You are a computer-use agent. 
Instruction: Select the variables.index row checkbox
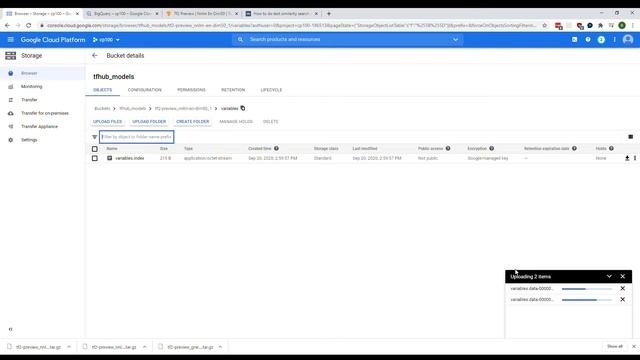(95, 158)
